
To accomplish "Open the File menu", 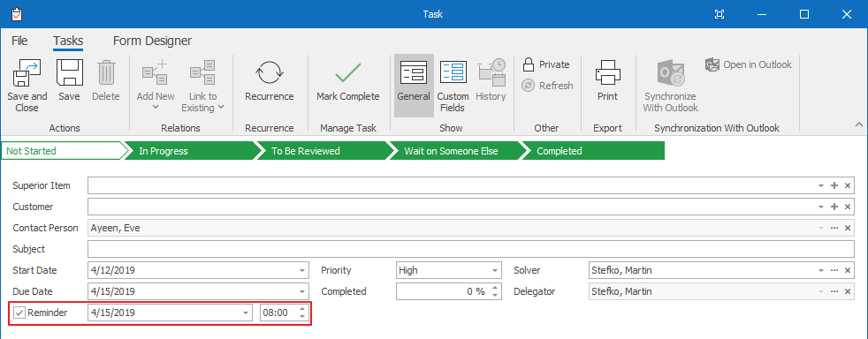I will coord(19,41).
